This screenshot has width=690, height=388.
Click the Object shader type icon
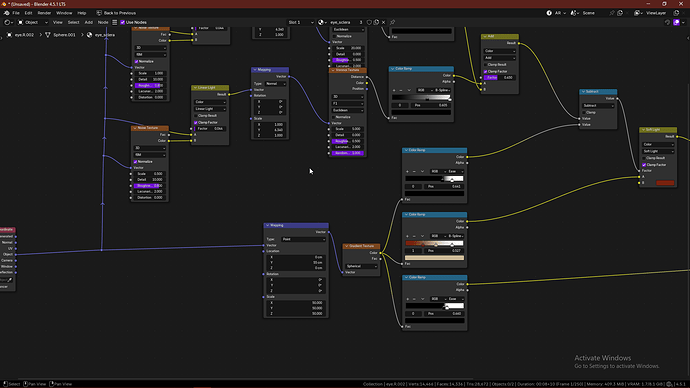coord(21,22)
